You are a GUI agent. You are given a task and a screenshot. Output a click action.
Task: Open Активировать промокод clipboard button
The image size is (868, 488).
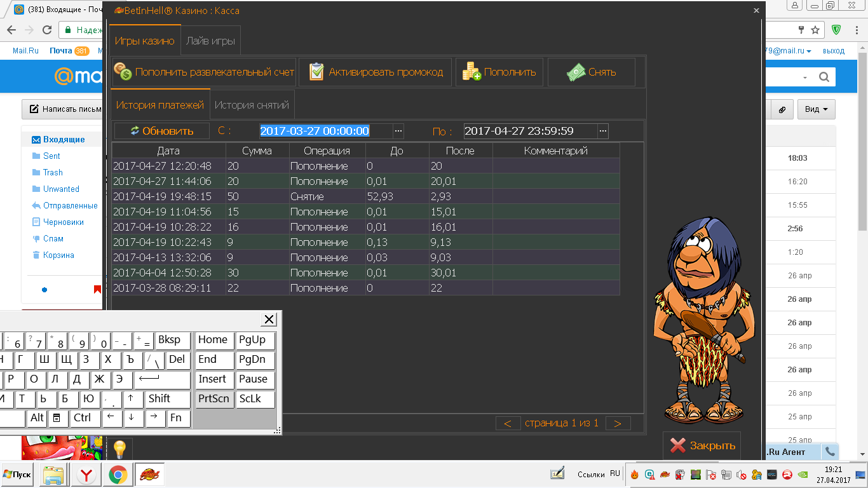coord(376,72)
